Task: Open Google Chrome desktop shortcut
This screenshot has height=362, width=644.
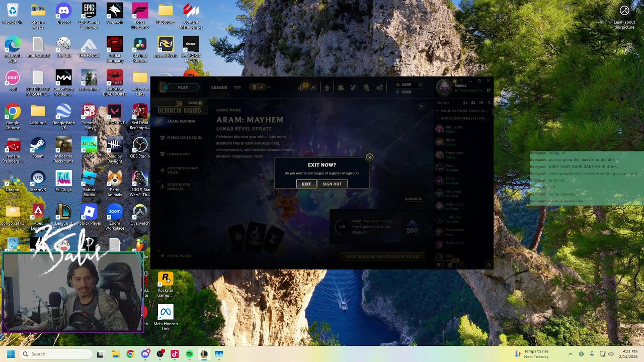Action: pyautogui.click(x=13, y=117)
